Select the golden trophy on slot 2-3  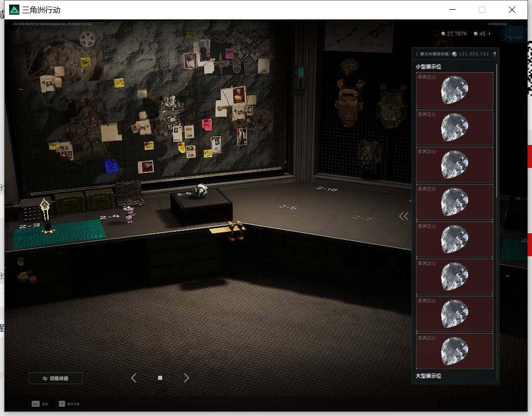[46, 217]
